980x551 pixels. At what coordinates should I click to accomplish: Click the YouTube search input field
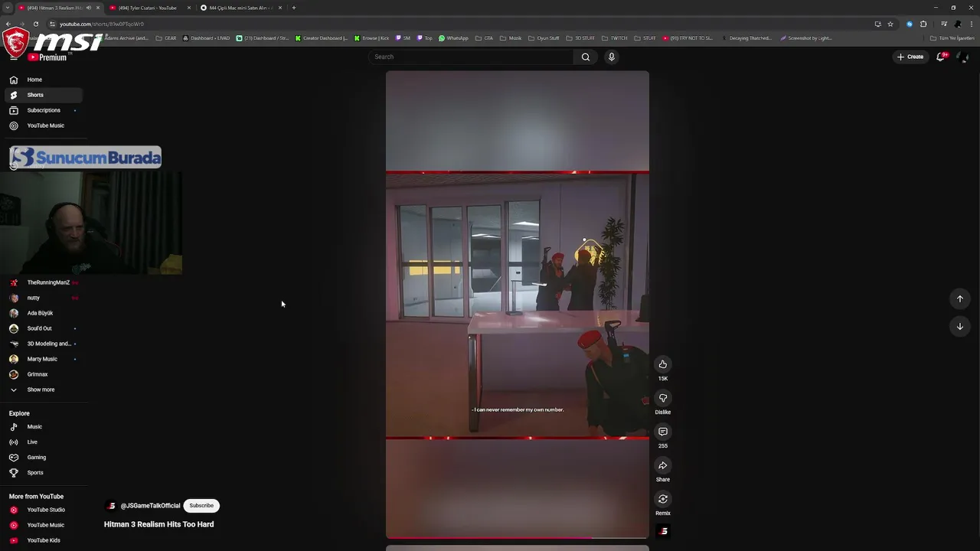[x=471, y=57]
